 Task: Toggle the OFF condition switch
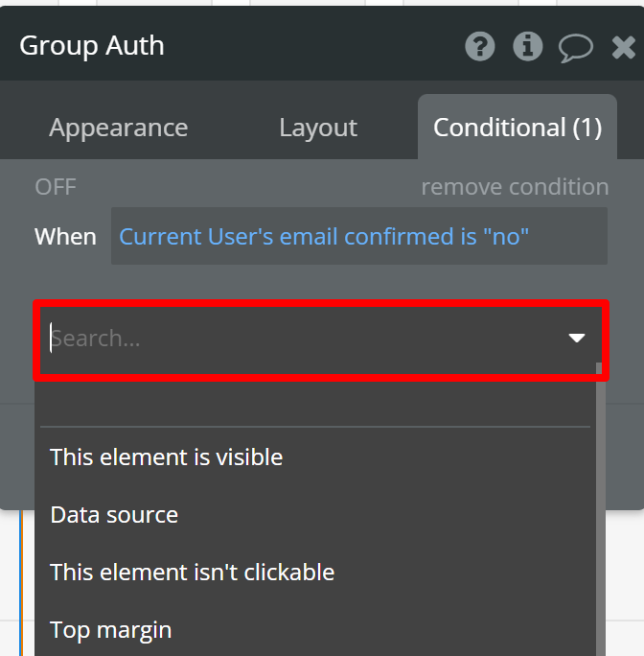pos(56,187)
